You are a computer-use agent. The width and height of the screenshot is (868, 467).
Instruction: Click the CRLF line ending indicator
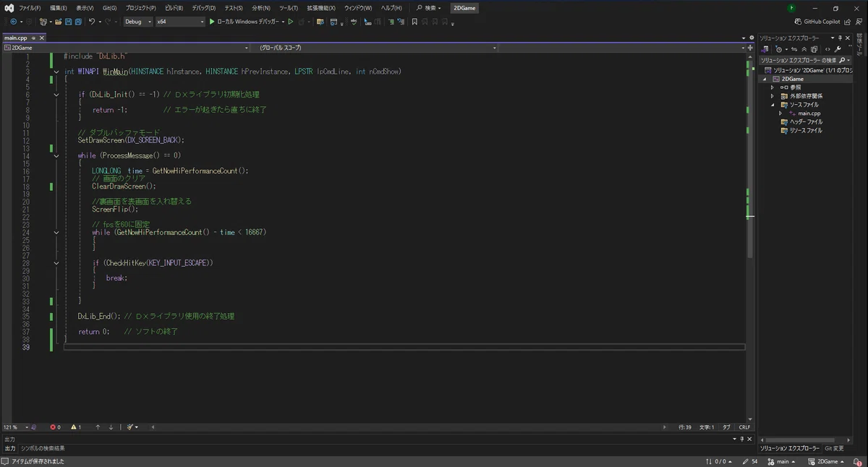744,427
